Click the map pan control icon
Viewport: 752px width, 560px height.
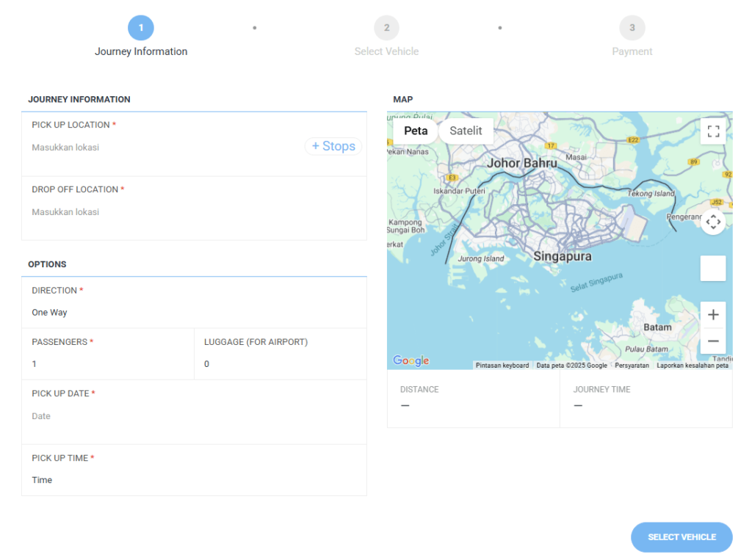tap(713, 221)
